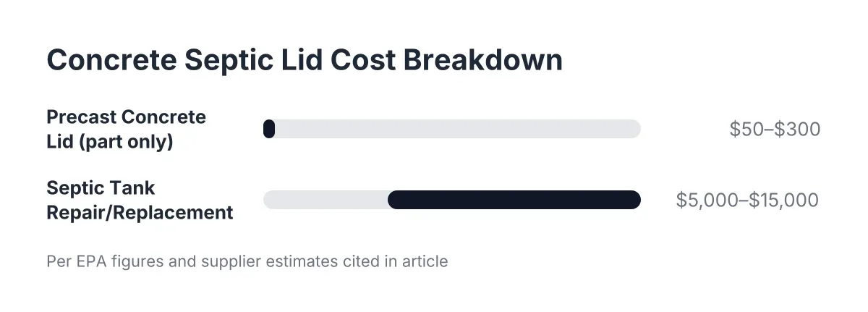
Task: Click the word "Breakdown" in the title
Action: point(482,60)
